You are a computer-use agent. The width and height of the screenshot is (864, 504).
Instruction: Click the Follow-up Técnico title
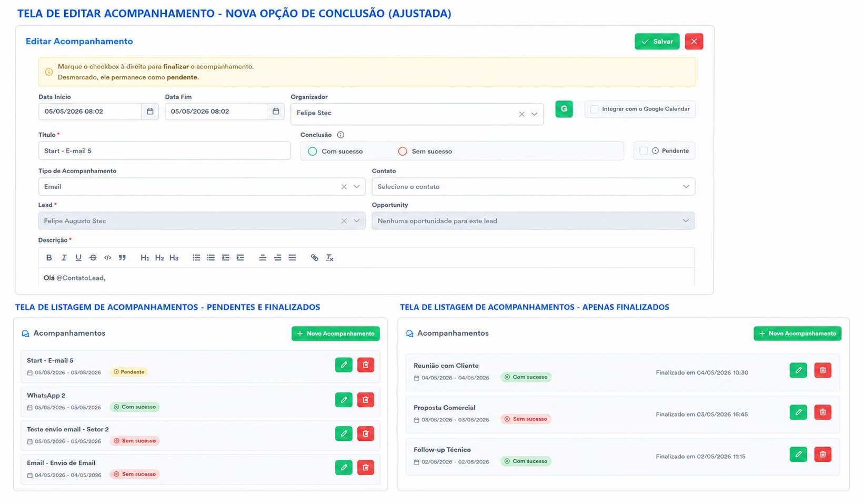[x=442, y=450]
